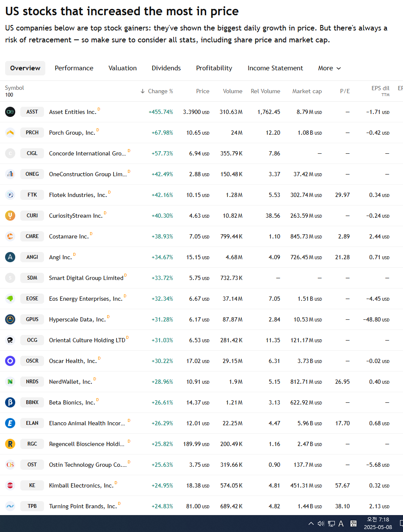Open the FTK ticker symbol link
The image size is (403, 532).
(x=32, y=195)
